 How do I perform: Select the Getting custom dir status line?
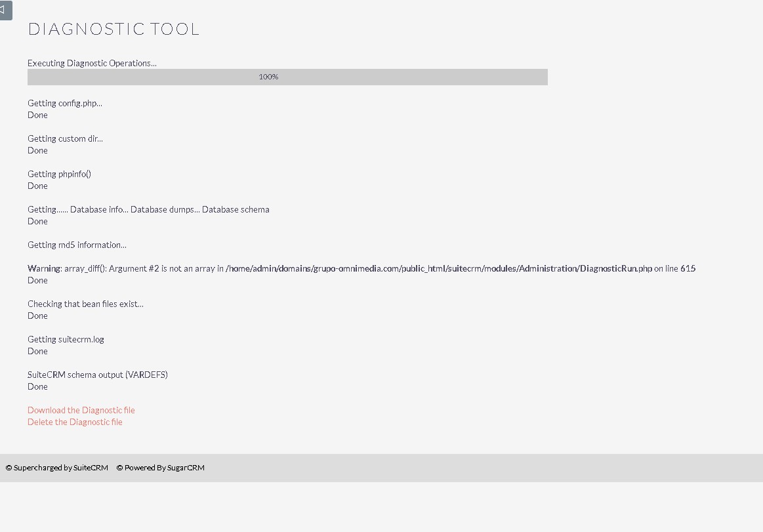(65, 138)
